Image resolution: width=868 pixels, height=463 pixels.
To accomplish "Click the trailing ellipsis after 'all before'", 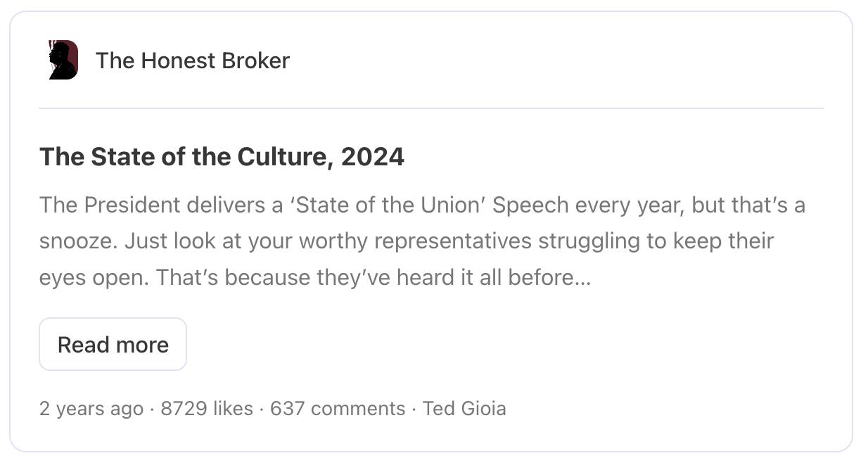I will point(583,279).
